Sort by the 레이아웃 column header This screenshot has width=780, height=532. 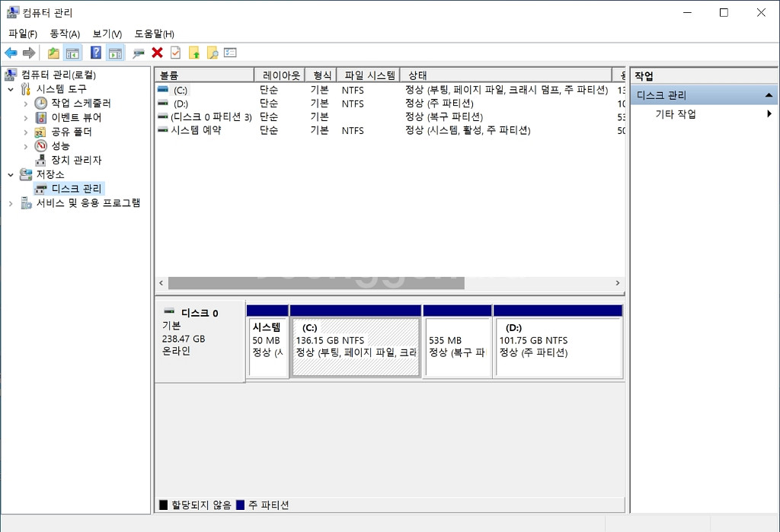(x=280, y=75)
